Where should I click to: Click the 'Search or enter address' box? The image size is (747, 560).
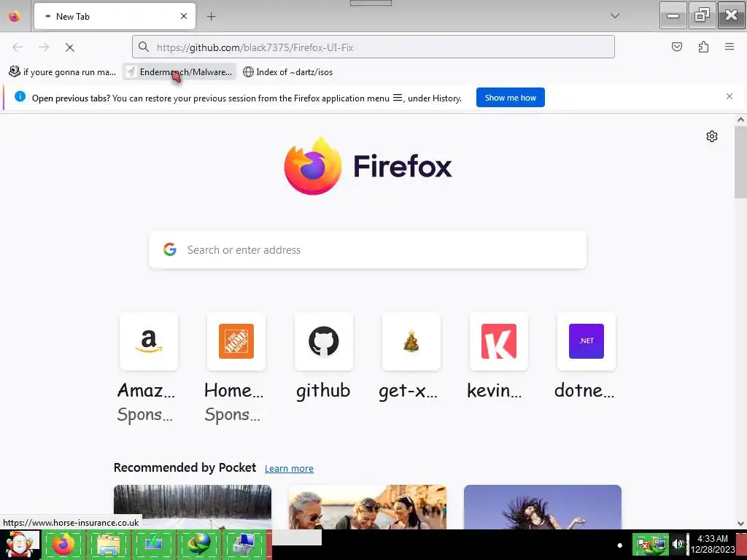coord(368,250)
